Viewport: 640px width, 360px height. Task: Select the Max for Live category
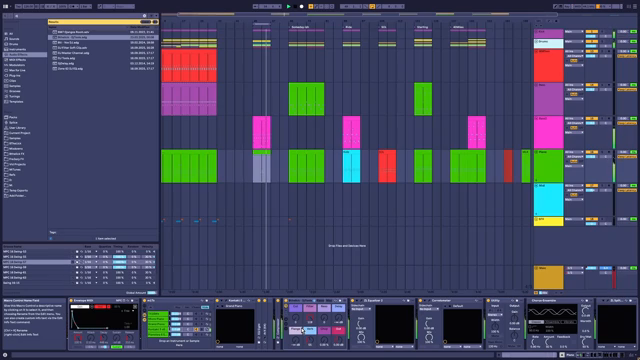click(17, 70)
